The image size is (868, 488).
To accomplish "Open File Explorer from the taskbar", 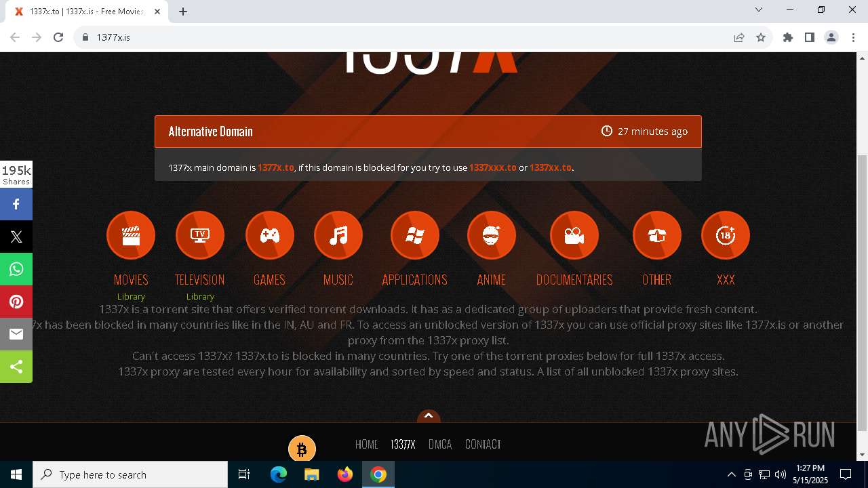I will point(311,474).
